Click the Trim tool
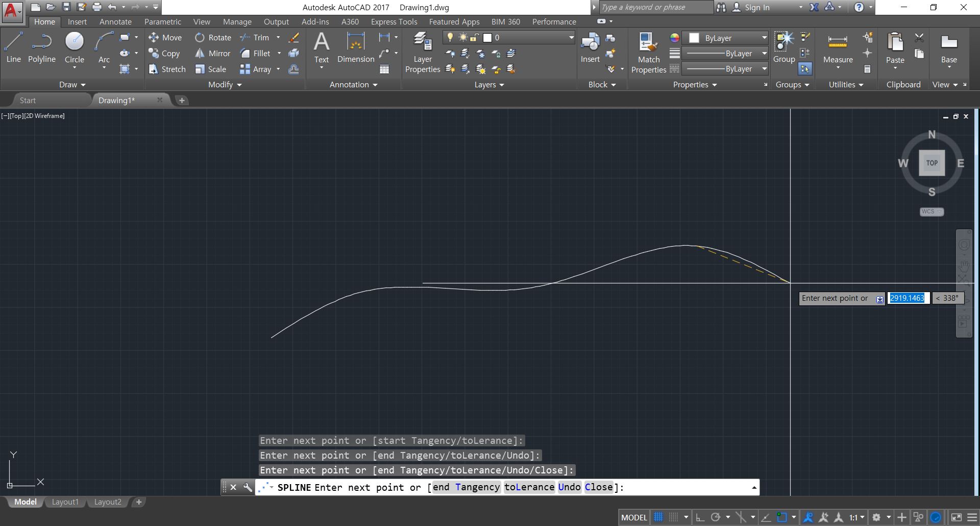Image resolution: width=980 pixels, height=526 pixels. [255, 37]
